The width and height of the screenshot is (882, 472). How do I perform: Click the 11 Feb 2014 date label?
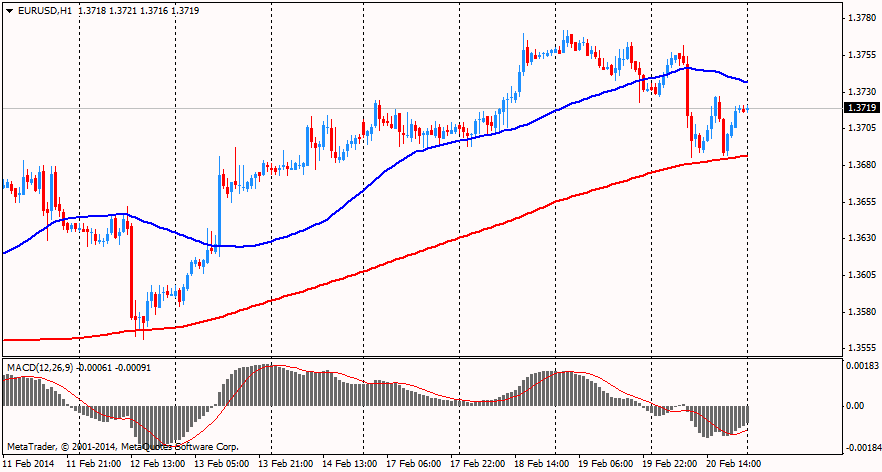tap(29, 463)
